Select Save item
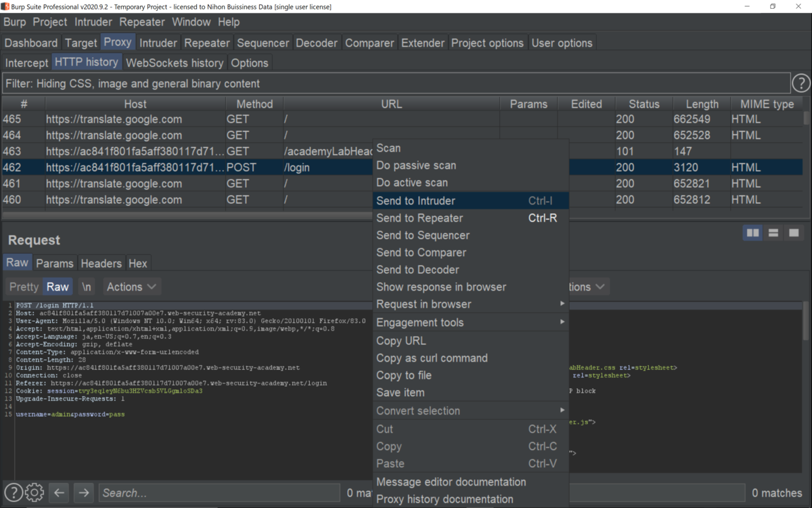The image size is (812, 508). point(471,392)
